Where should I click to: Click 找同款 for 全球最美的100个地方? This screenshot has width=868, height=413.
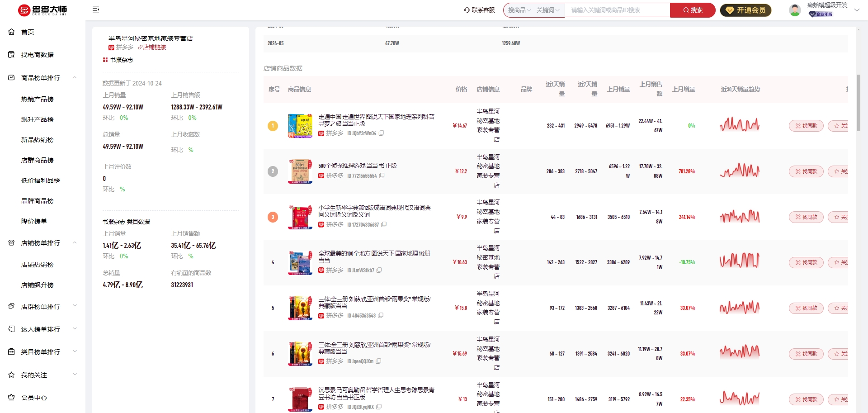pos(806,262)
